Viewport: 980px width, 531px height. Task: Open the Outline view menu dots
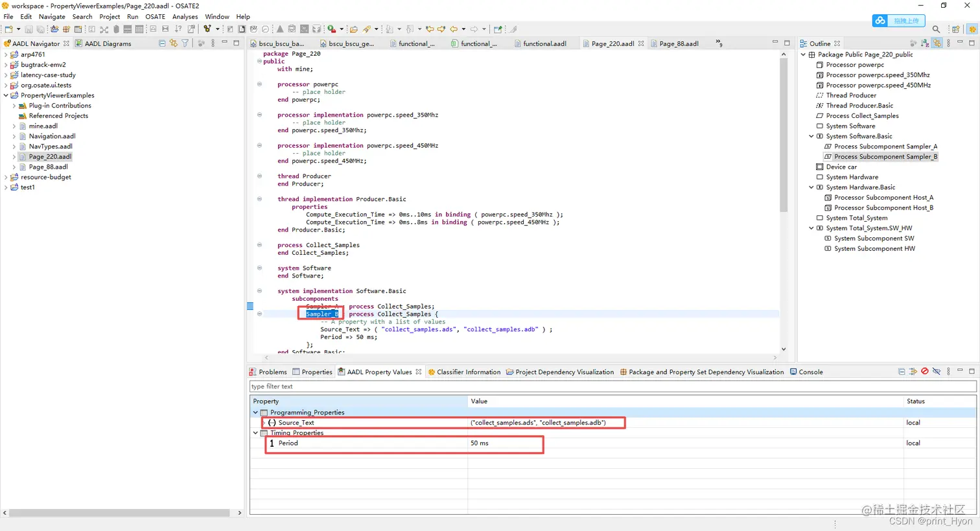click(x=948, y=43)
